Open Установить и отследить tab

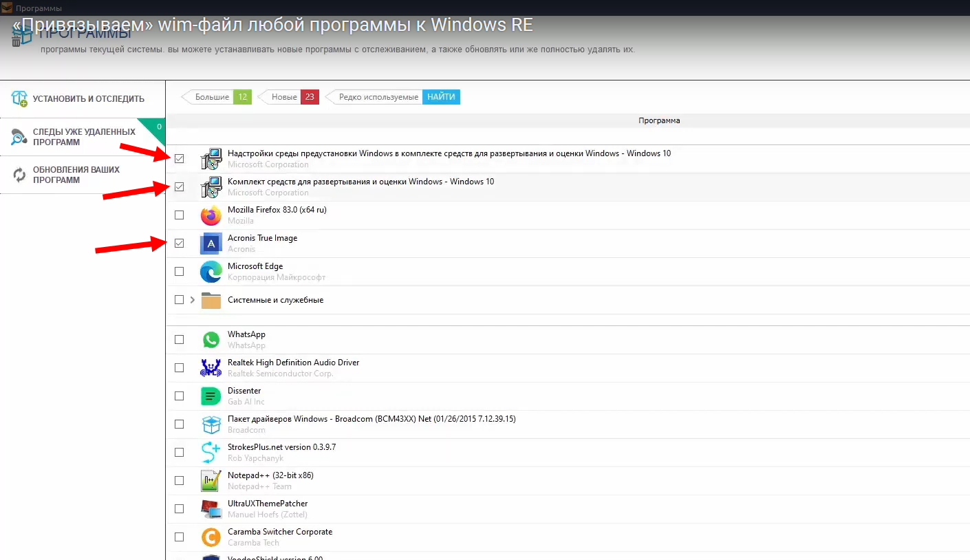tap(83, 99)
